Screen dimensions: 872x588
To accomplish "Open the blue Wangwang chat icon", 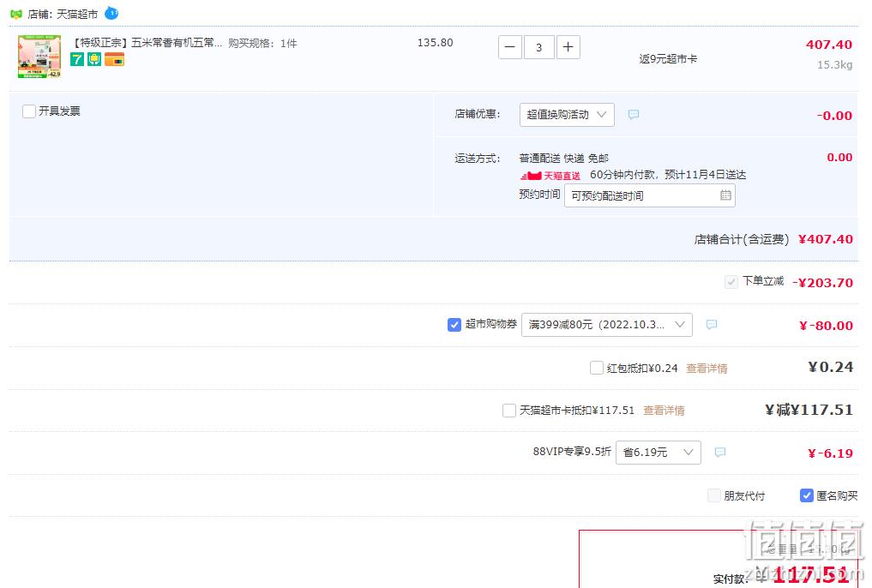I will point(111,13).
